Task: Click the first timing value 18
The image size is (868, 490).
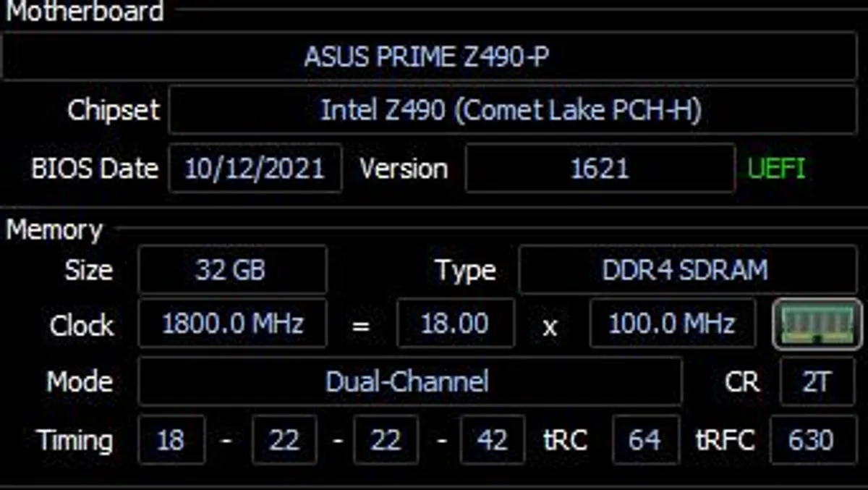Action: (x=172, y=439)
